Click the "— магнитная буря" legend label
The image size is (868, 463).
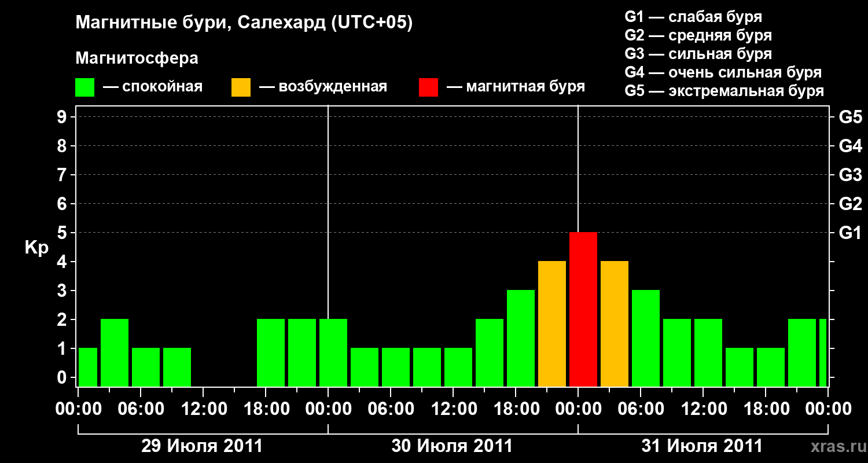516,87
